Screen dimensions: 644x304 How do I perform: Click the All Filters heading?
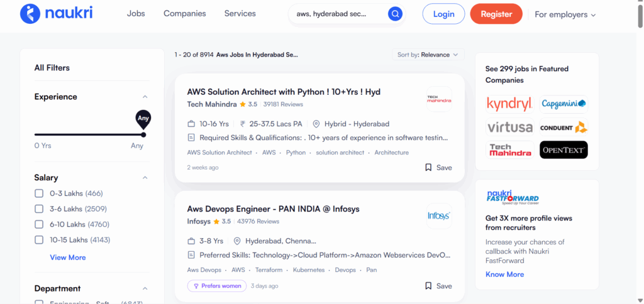coord(52,68)
